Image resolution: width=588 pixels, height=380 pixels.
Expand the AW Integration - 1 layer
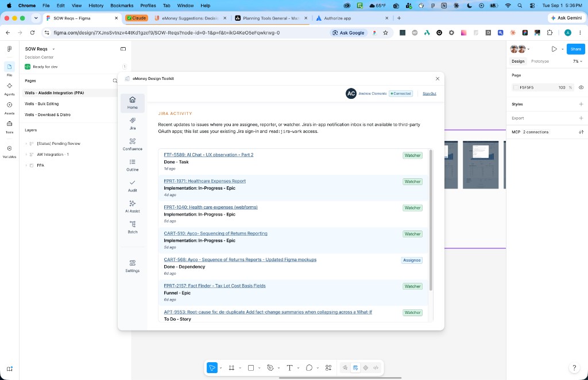pos(26,154)
